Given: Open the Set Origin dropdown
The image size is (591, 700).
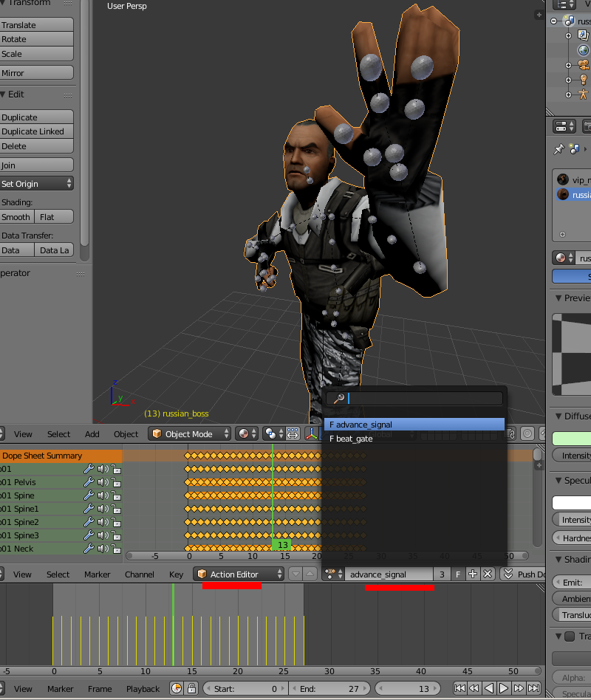Looking at the screenshot, I should point(35,183).
